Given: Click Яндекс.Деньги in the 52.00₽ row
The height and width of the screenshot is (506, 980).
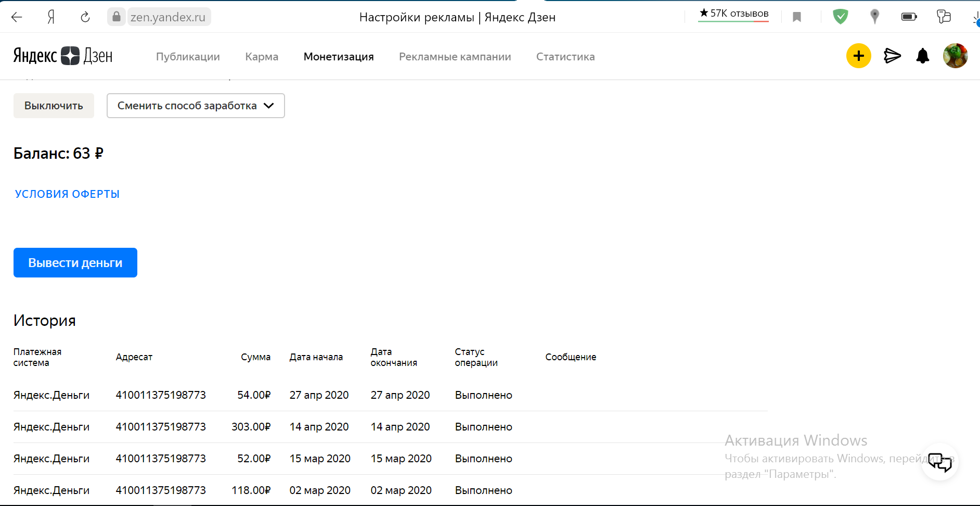Looking at the screenshot, I should pyautogui.click(x=51, y=459).
